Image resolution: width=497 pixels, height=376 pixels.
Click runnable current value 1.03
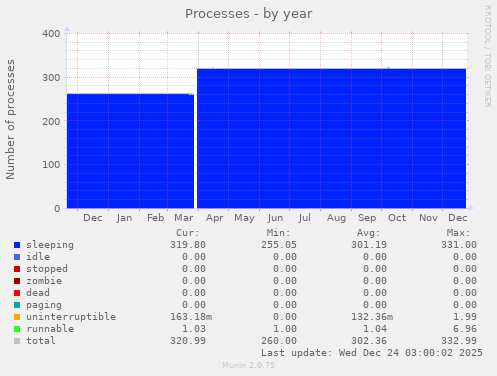pos(194,329)
